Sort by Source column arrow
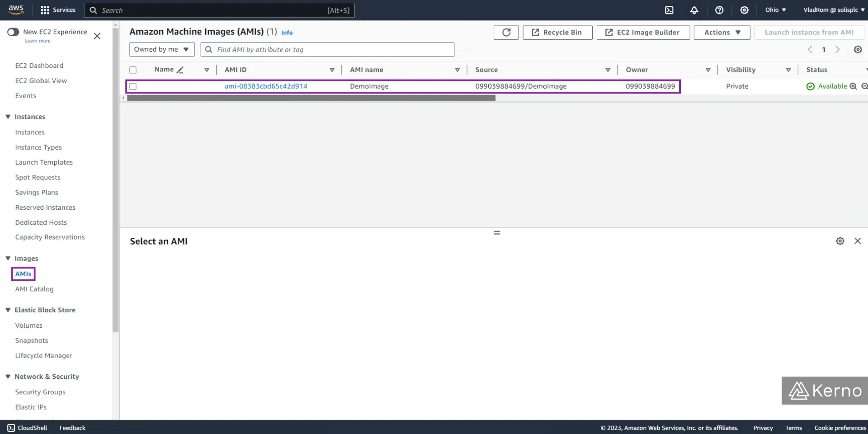868x434 pixels. pyautogui.click(x=608, y=70)
